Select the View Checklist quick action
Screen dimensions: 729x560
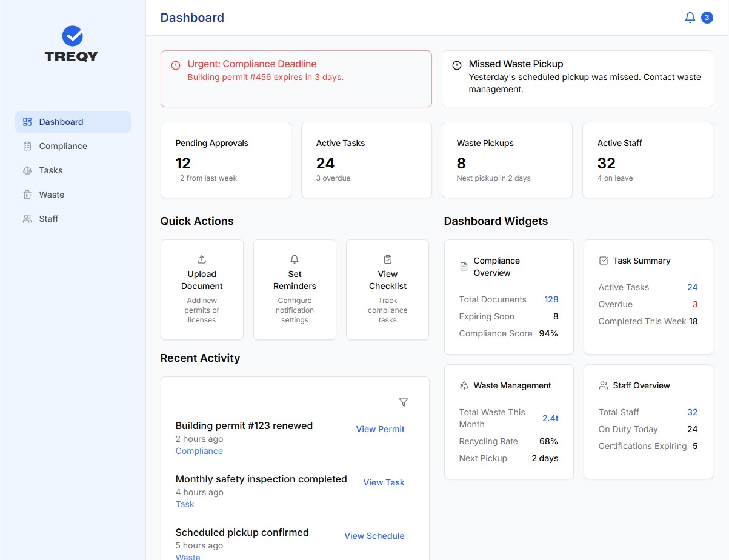(x=388, y=290)
